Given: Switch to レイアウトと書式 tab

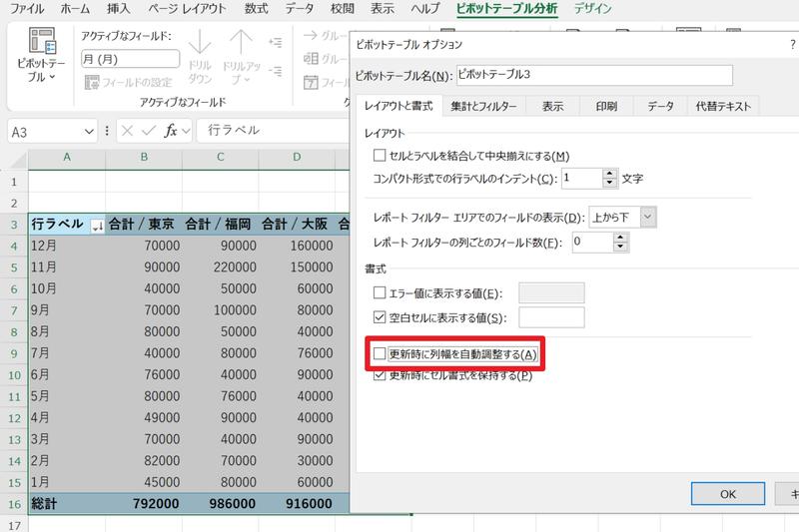Looking at the screenshot, I should [399, 106].
